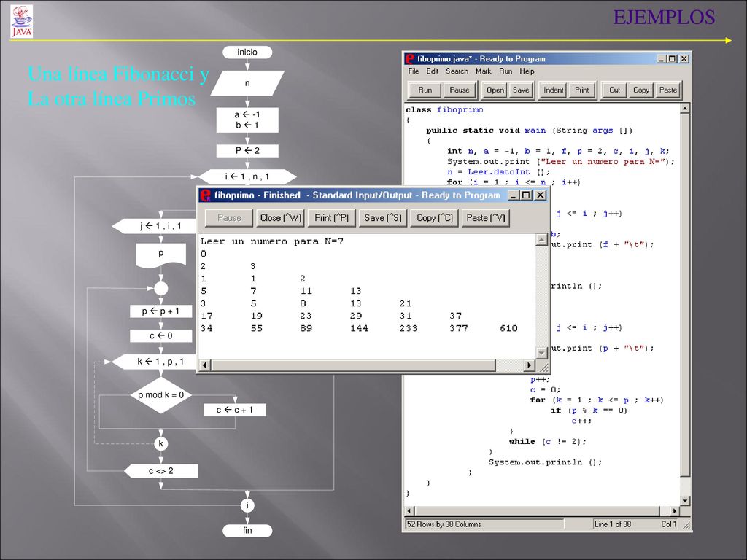Screen dimensions: 747x560
Task: Click editor vertical scrollbar thumb
Action: tap(684, 294)
